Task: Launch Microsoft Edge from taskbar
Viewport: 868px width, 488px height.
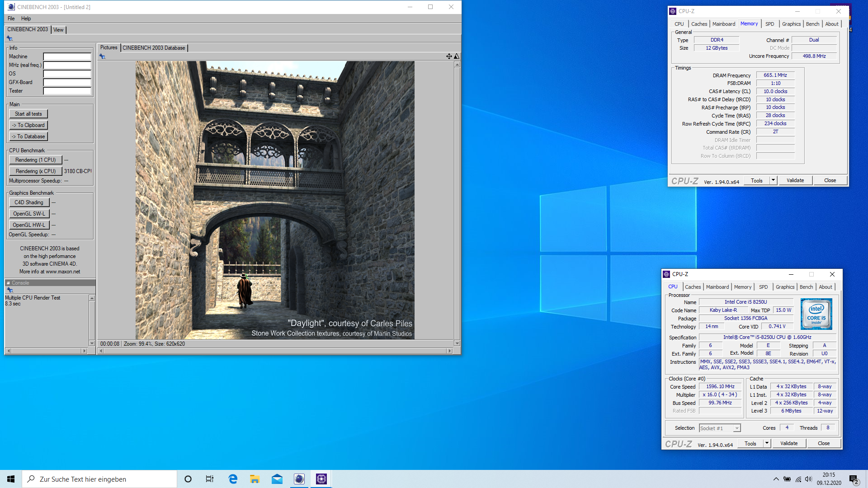Action: coord(233,479)
